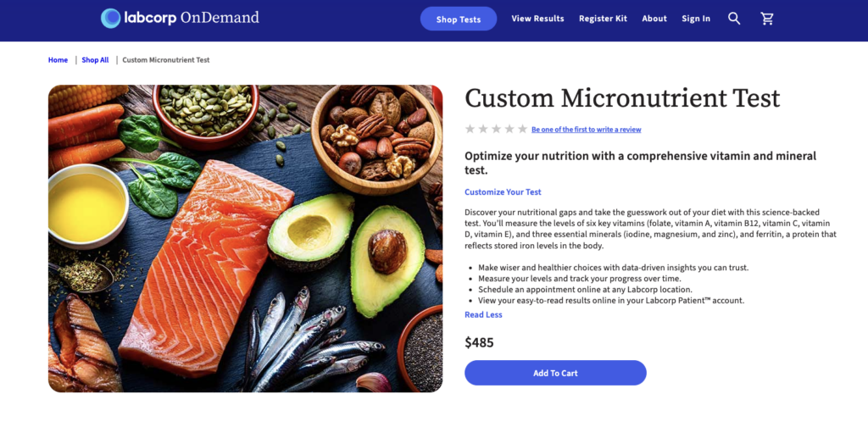Click the fifth review star

click(522, 129)
